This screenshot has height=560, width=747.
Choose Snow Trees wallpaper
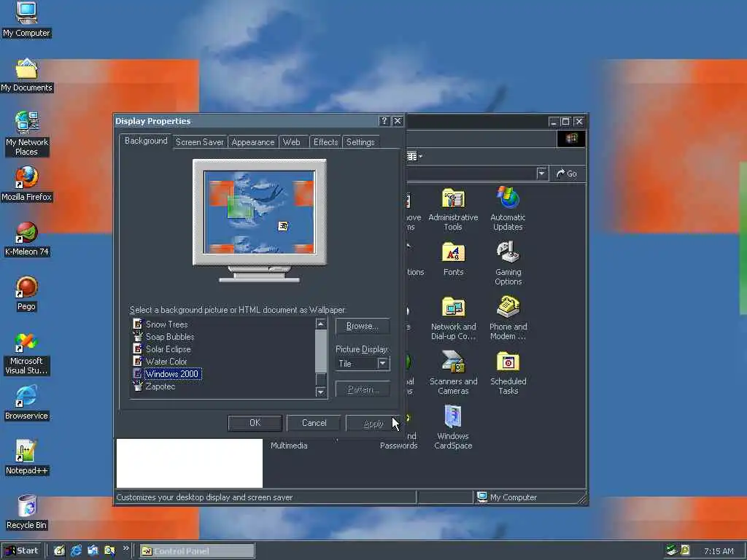coord(166,324)
